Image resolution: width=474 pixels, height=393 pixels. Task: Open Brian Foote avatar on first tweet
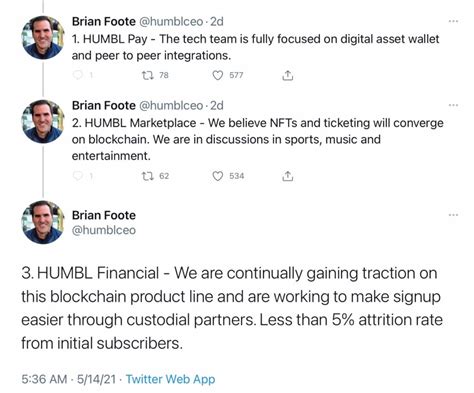pyautogui.click(x=43, y=37)
